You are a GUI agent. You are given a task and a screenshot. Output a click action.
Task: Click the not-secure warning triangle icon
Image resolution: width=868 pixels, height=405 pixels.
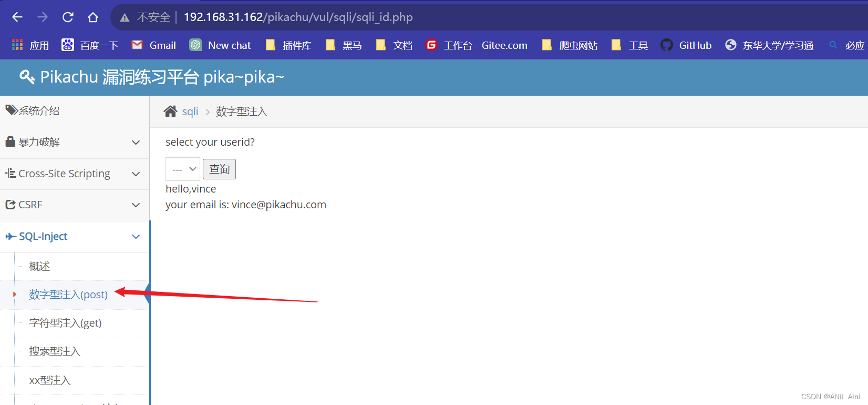point(125,18)
